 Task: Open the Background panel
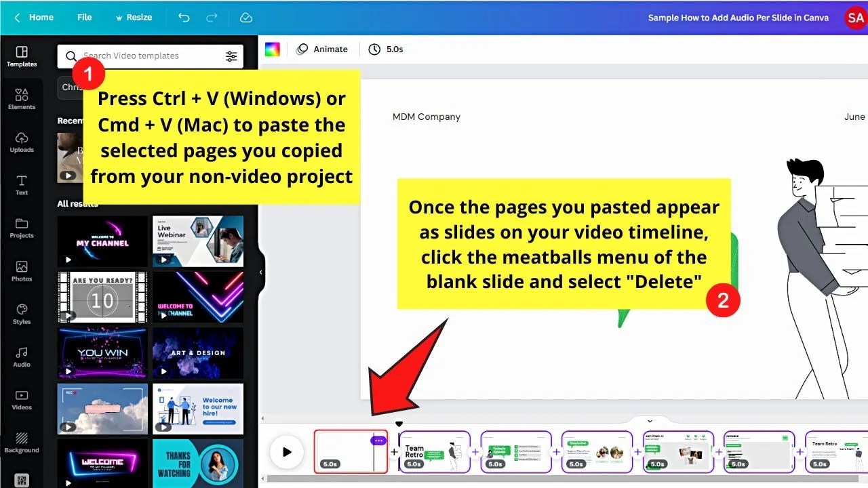click(21, 443)
